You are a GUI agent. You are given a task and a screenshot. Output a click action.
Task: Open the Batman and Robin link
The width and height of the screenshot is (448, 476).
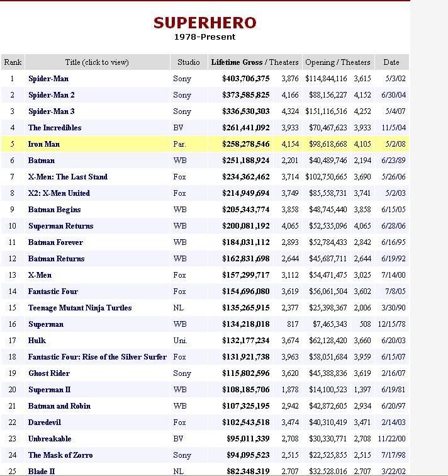pyautogui.click(x=59, y=406)
